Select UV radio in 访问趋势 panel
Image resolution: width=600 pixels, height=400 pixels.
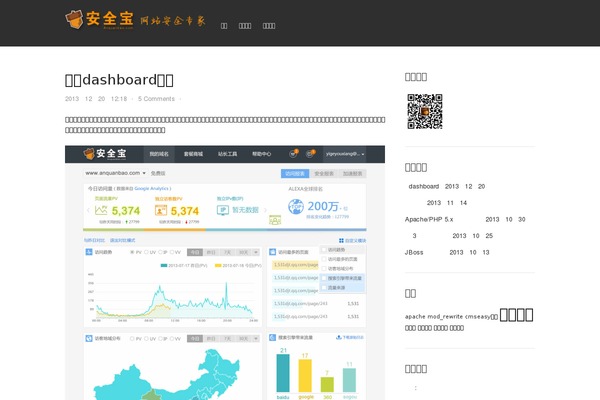[146, 252]
